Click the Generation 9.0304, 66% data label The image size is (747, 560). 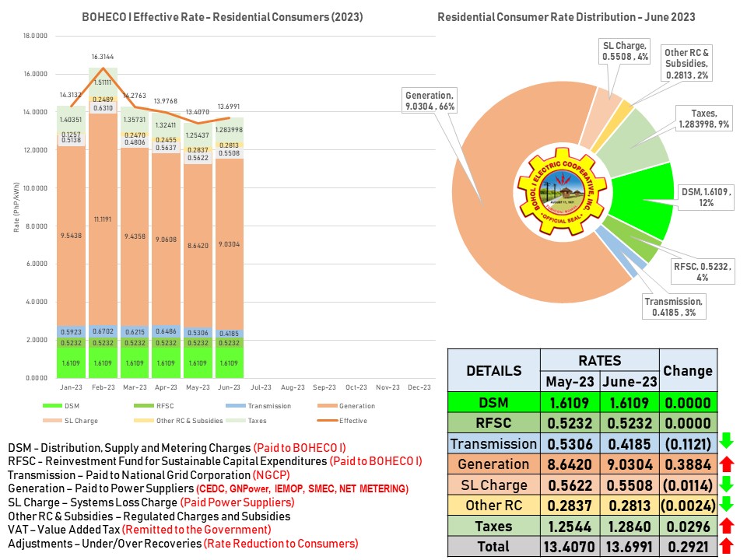[430, 100]
